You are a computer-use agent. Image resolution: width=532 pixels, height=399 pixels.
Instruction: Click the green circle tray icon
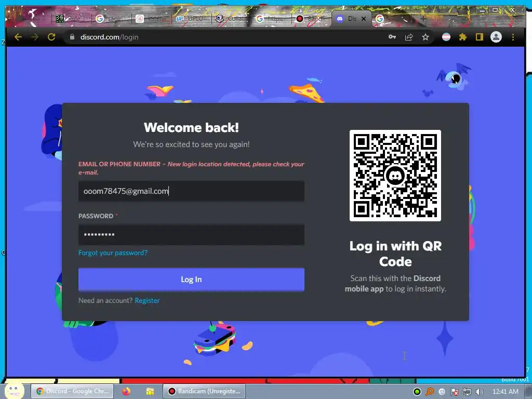pos(417,392)
